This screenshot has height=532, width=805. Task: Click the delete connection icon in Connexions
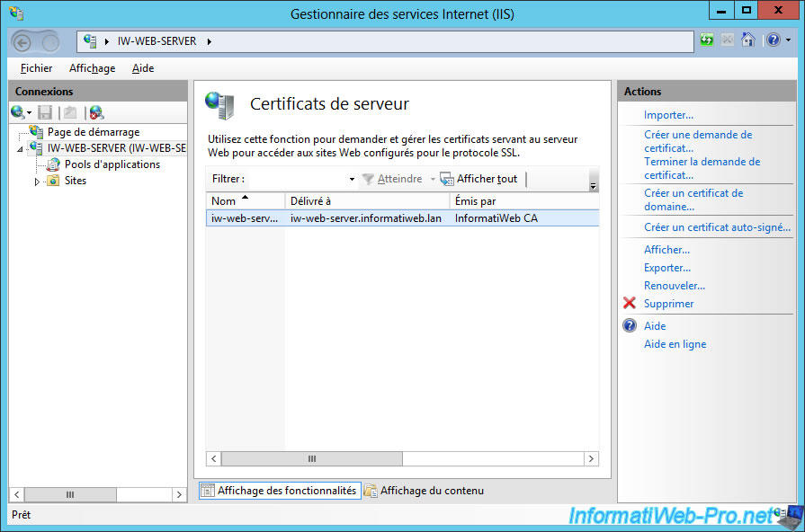(x=96, y=112)
